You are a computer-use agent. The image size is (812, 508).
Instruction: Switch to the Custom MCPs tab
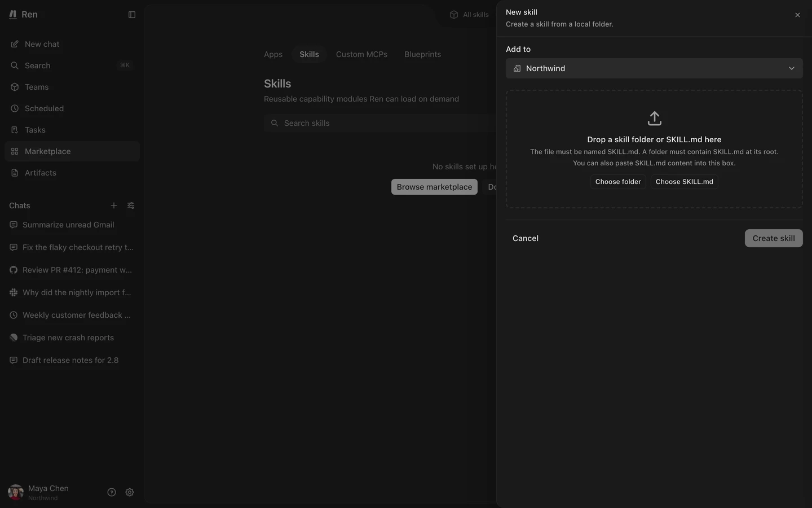[x=361, y=54]
